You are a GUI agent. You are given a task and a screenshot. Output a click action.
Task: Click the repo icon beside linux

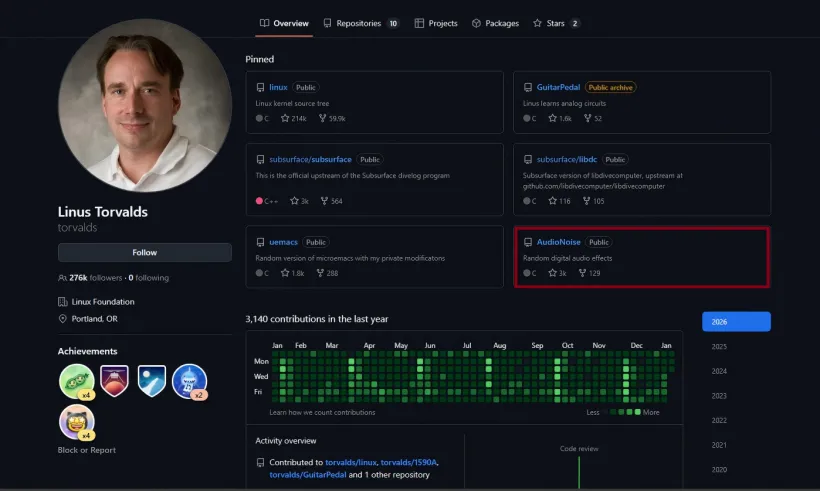[x=260, y=87]
